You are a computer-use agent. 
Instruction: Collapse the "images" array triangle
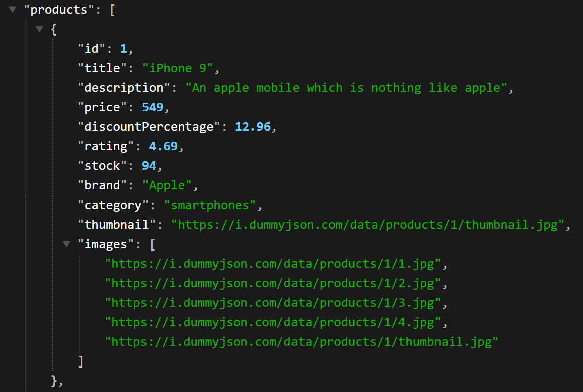[x=67, y=244]
